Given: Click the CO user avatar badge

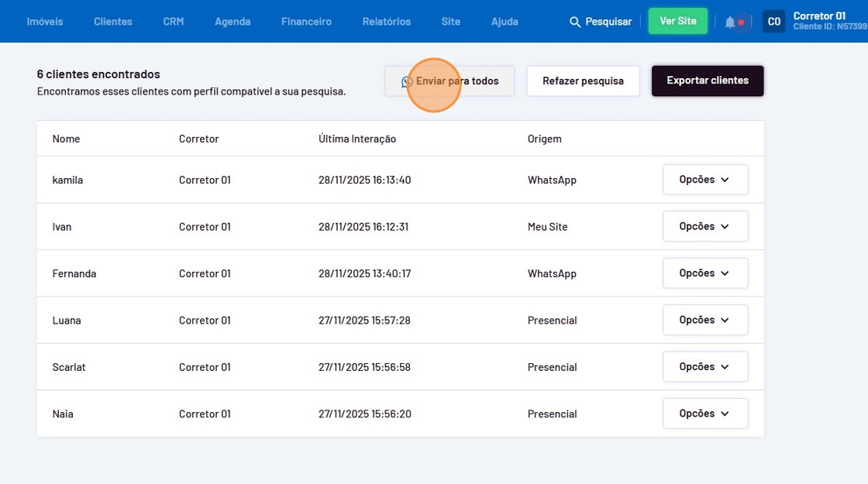Looking at the screenshot, I should point(773,22).
